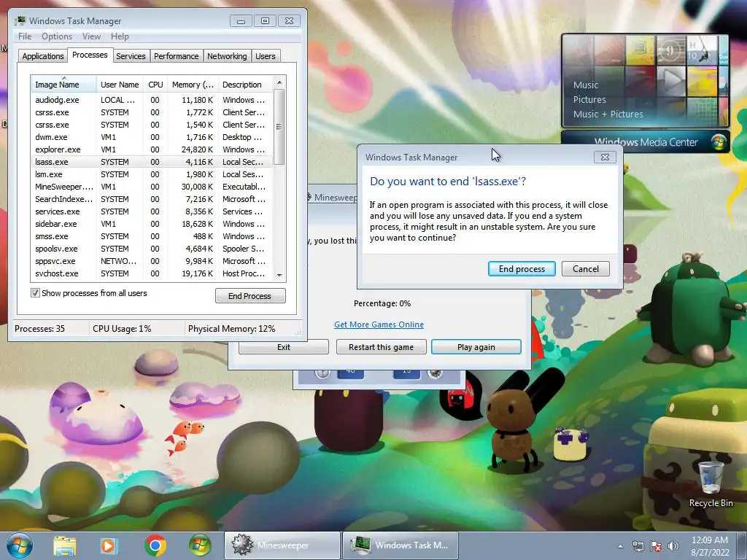The height and width of the screenshot is (560, 747).
Task: Open the Help menu in Task Manager
Action: [120, 36]
